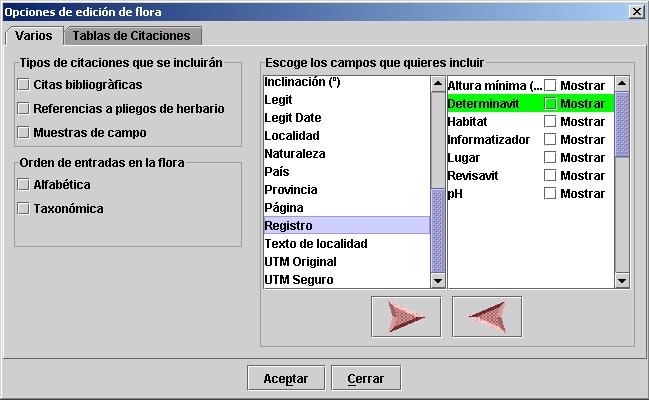Toggle Muestras de campo checkbox
Image resolution: width=649 pixels, height=401 pixels.
(24, 132)
